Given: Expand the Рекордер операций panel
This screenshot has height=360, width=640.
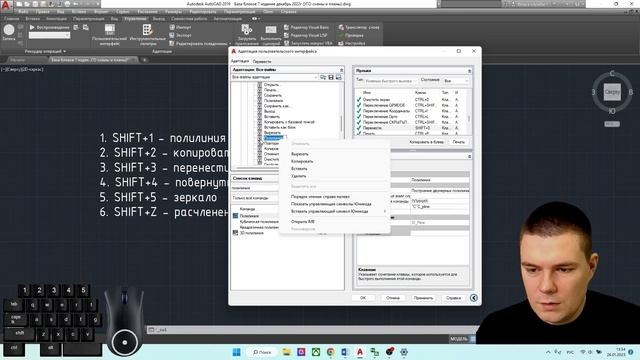Looking at the screenshot, I should pyautogui.click(x=45, y=51).
